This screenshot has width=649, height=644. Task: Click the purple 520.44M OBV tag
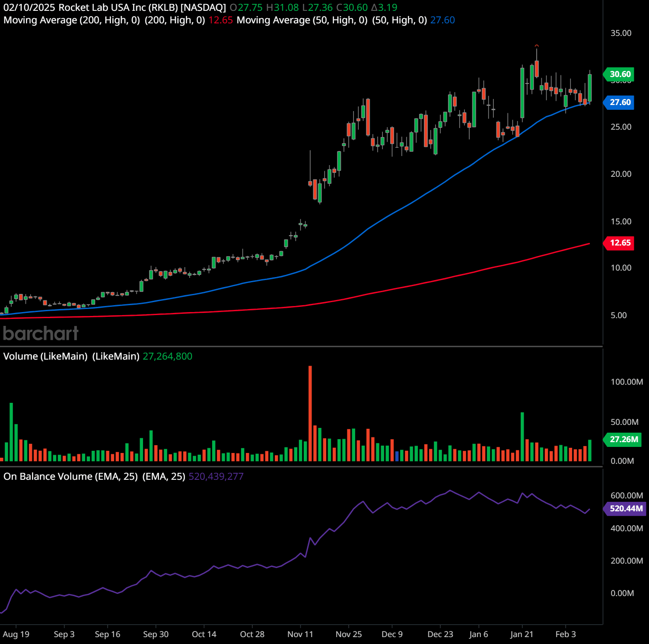(x=624, y=508)
